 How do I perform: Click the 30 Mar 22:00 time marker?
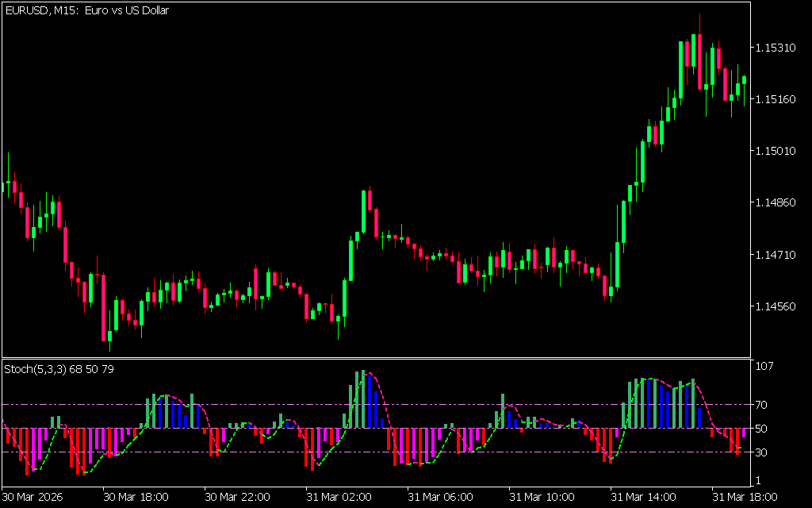pos(237,497)
